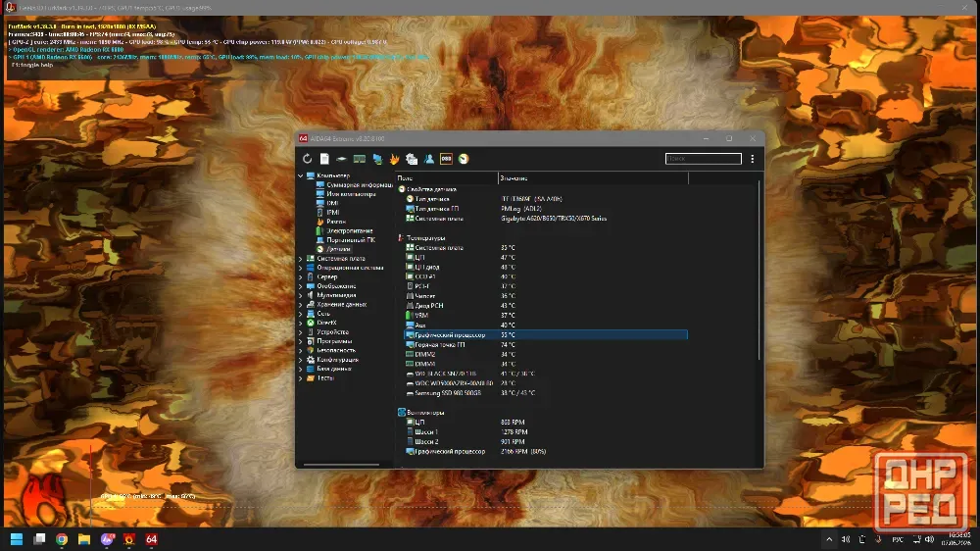Click the Refresh icon in AIDA64 toolbar
The height and width of the screenshot is (551, 980).
pyautogui.click(x=307, y=159)
